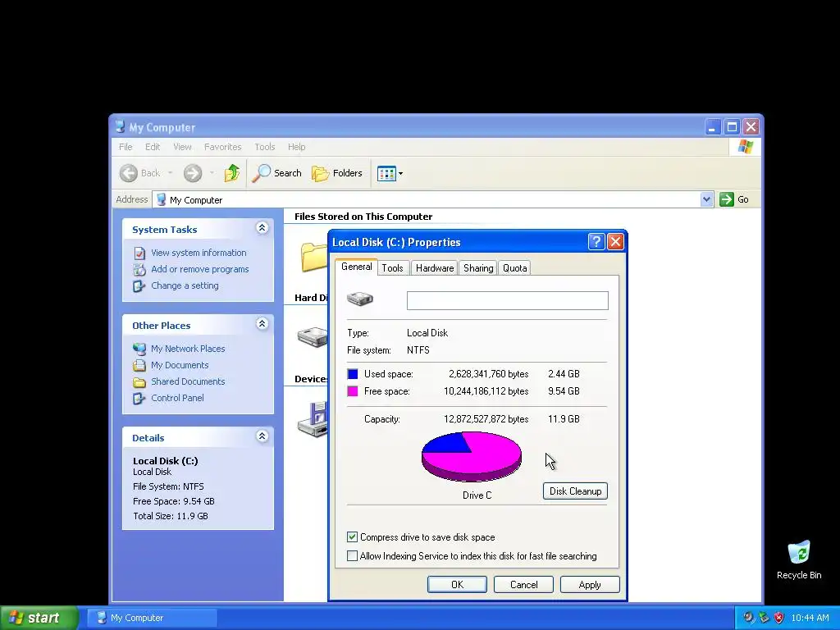Open the Start menu

click(39, 618)
